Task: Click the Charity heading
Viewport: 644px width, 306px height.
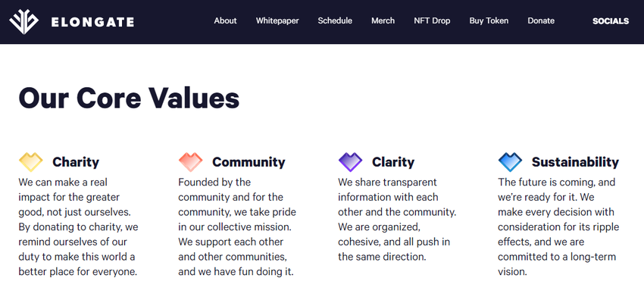Action: (x=76, y=162)
